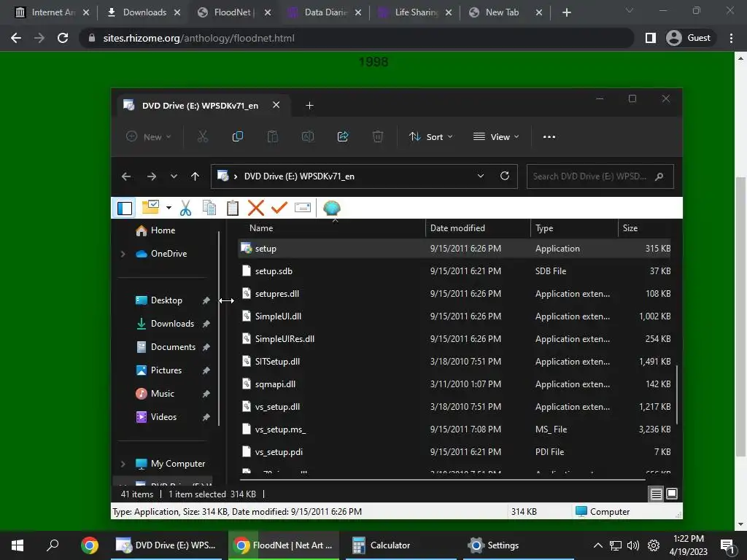This screenshot has height=560, width=747.
Task: Sort by the Type column header
Action: pyautogui.click(x=574, y=228)
